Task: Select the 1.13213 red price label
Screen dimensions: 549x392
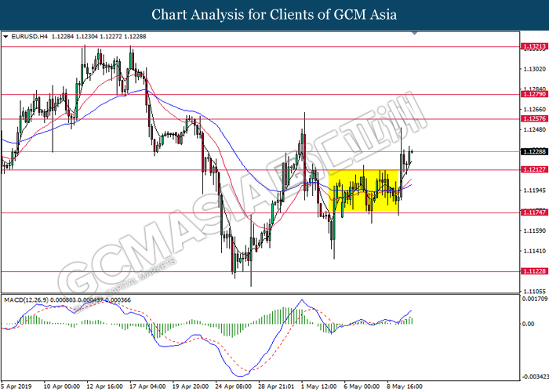Action: coord(534,46)
